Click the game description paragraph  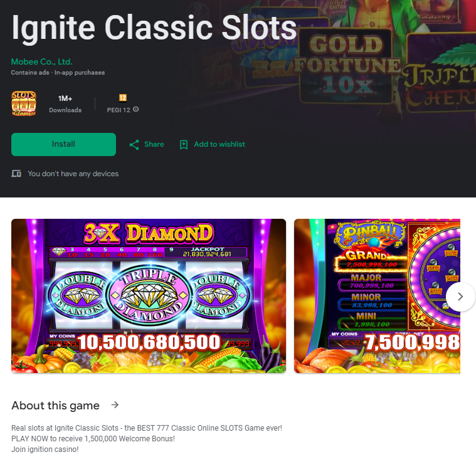point(147,438)
